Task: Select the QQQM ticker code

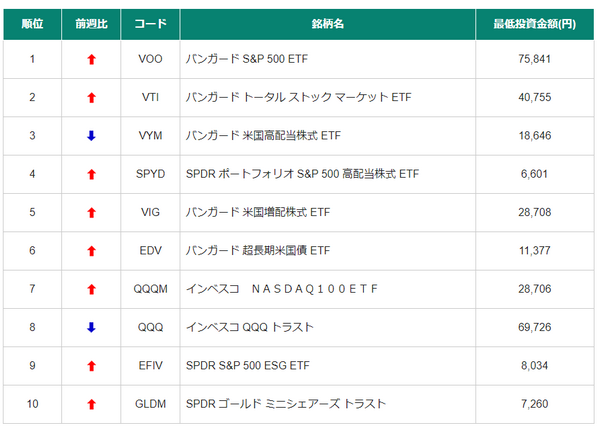Action: point(149,289)
